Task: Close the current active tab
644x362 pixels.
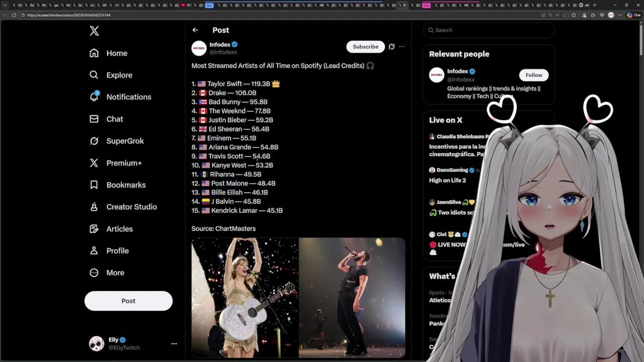Action: (x=405, y=5)
